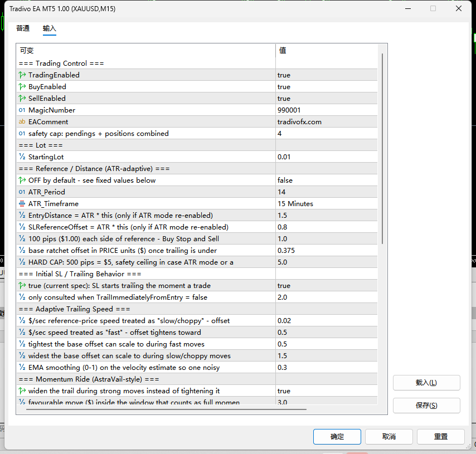Click the EntryDistance double type icon
Screen dimensions: 476x454
point(22,215)
